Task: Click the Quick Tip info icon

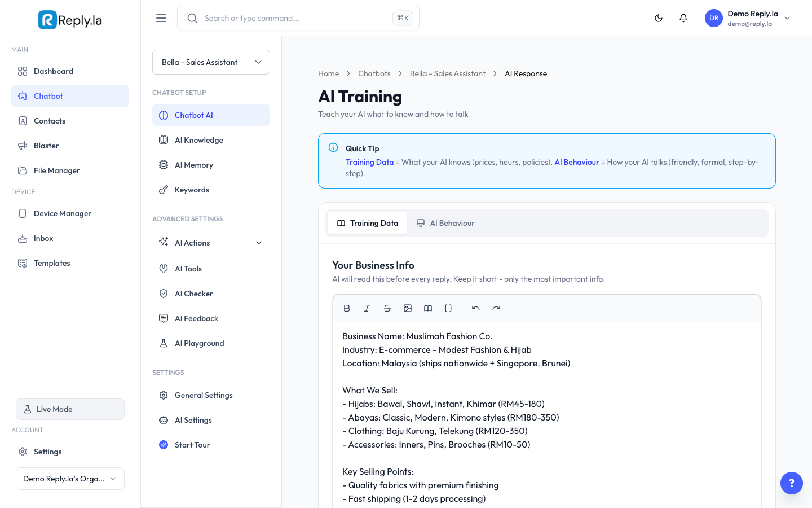Action: [333, 147]
